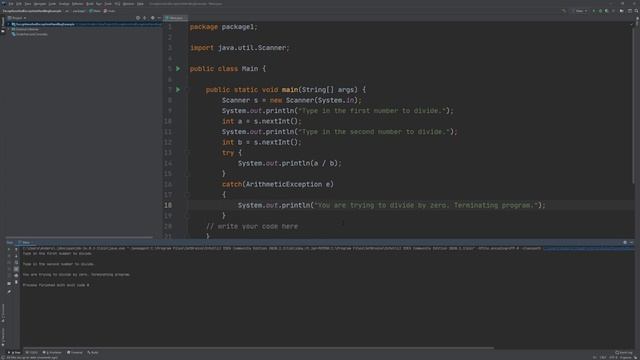Click the Up stack trace arrow icon
Viewport: 640px width, 360px height.
pyautogui.click(x=16, y=249)
